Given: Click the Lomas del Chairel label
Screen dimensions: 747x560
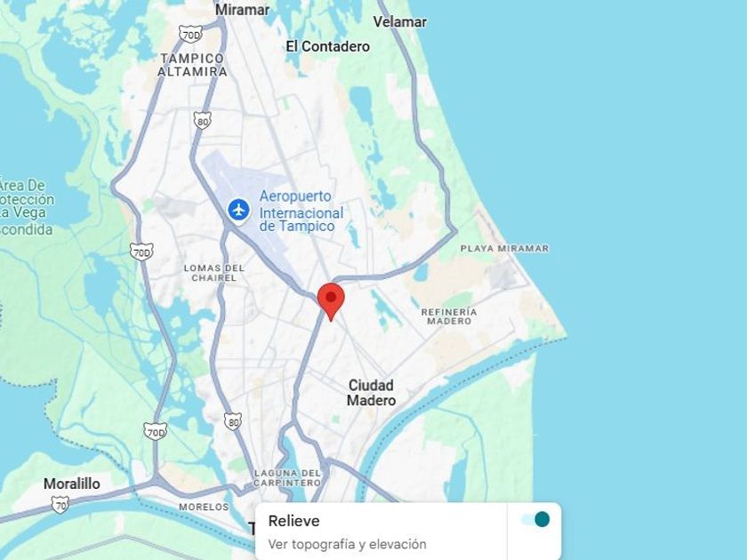Looking at the screenshot, I should tap(214, 273).
